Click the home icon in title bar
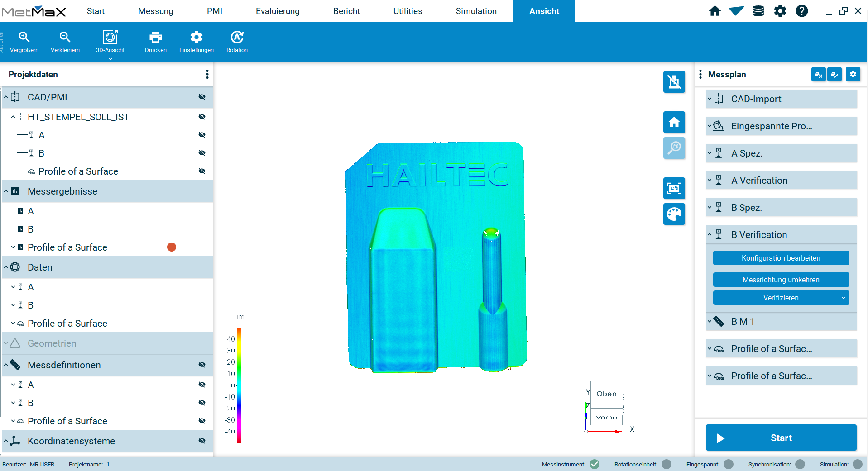 pos(715,11)
